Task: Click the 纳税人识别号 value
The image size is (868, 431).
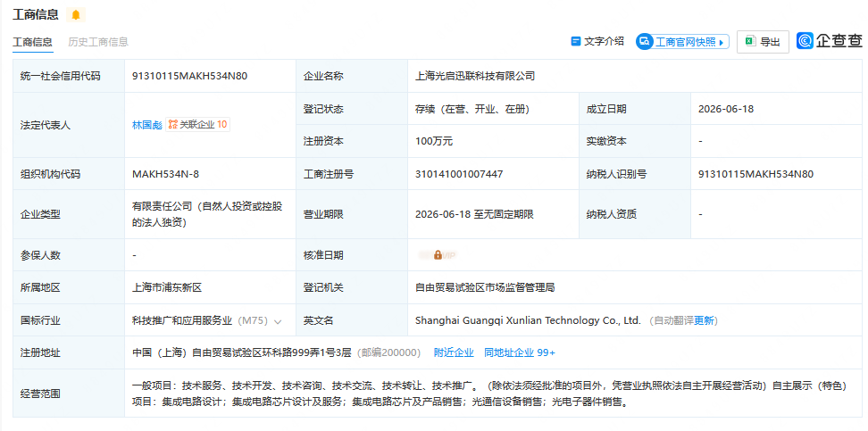Action: coord(756,174)
